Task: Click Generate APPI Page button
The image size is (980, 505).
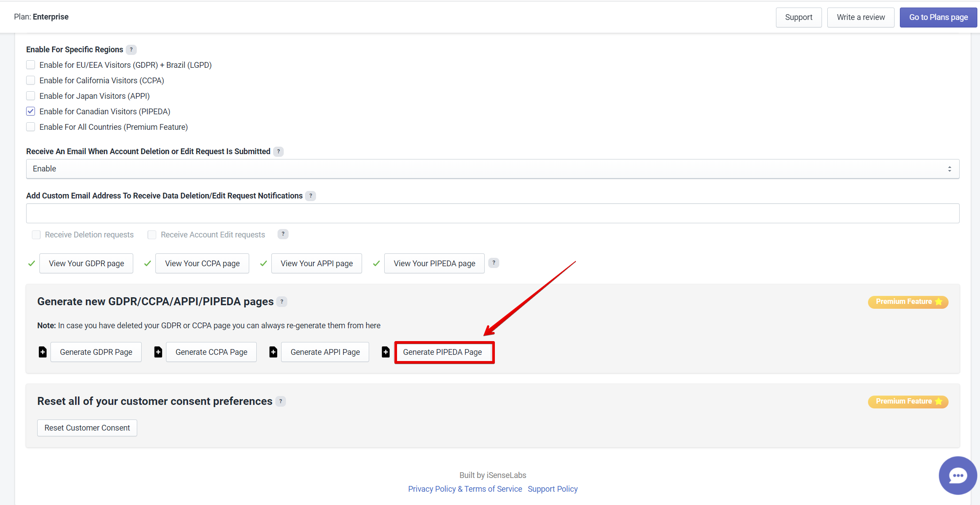Action: pyautogui.click(x=325, y=352)
